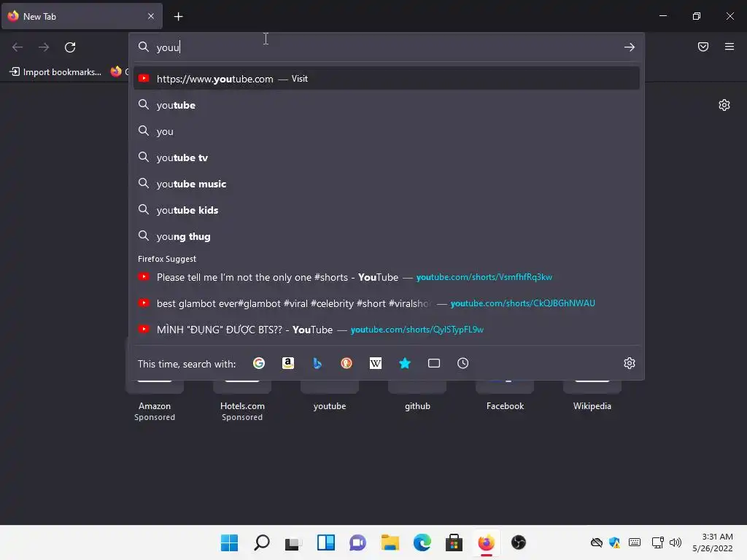This screenshot has width=747, height=560.
Task: Open the Amazon Sponsored shortcut tile
Action: point(155,400)
